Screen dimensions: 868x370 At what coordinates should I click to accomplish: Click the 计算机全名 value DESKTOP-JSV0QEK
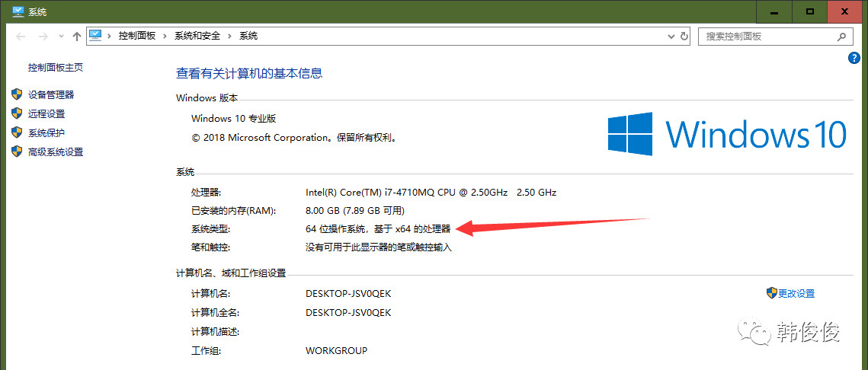click(x=348, y=312)
